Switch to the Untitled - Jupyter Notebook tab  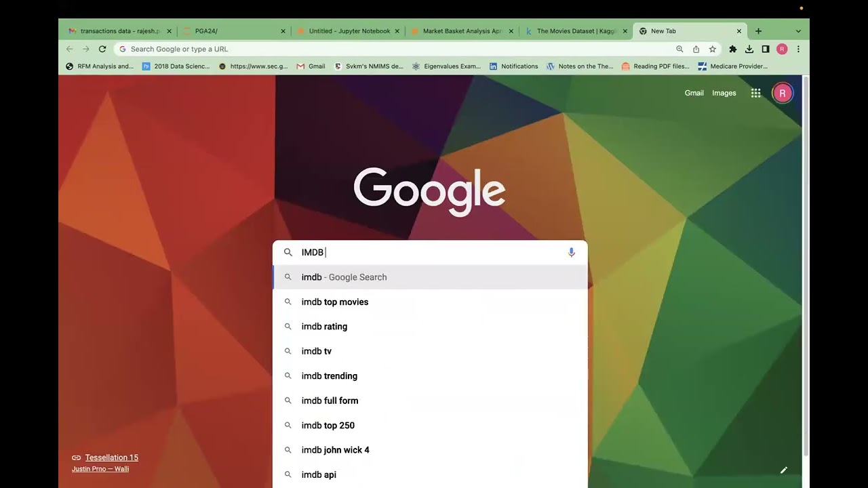pos(349,31)
